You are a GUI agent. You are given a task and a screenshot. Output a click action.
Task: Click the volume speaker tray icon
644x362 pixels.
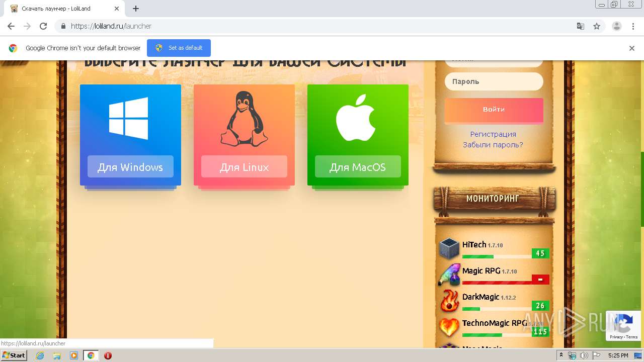[x=584, y=355]
